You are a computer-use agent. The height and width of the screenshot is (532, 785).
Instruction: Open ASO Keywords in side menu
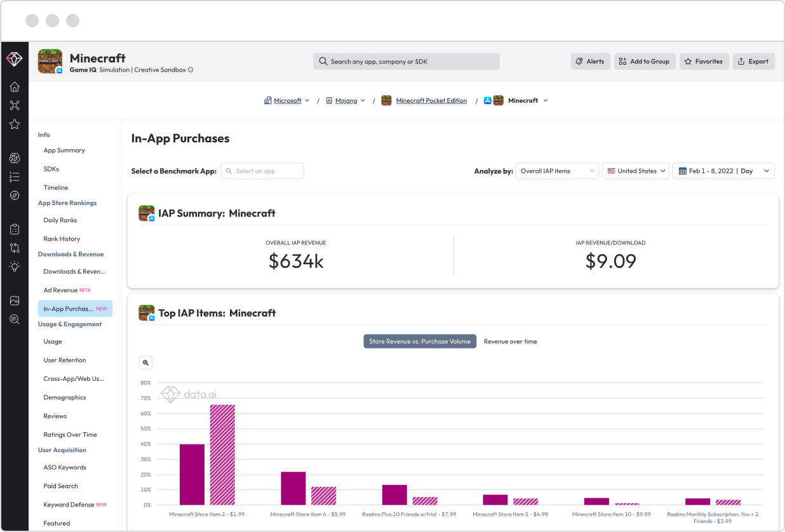(x=65, y=467)
